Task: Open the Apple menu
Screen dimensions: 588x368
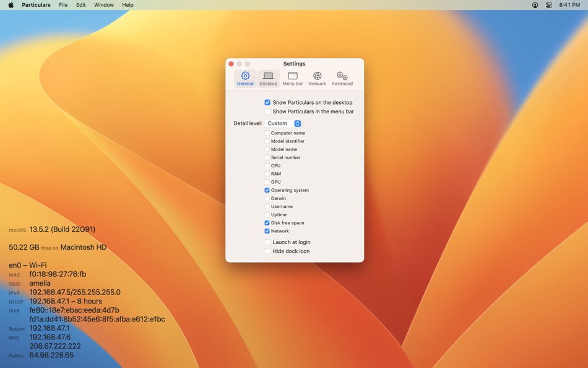Action: coord(11,5)
